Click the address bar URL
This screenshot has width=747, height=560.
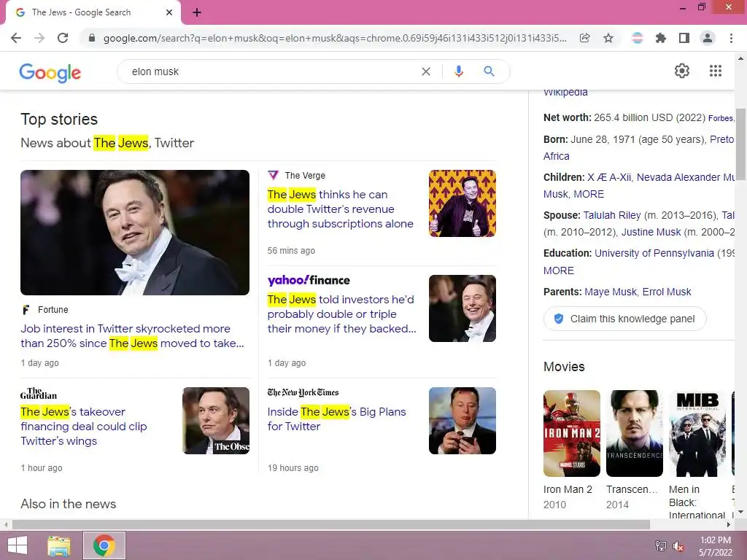[335, 38]
